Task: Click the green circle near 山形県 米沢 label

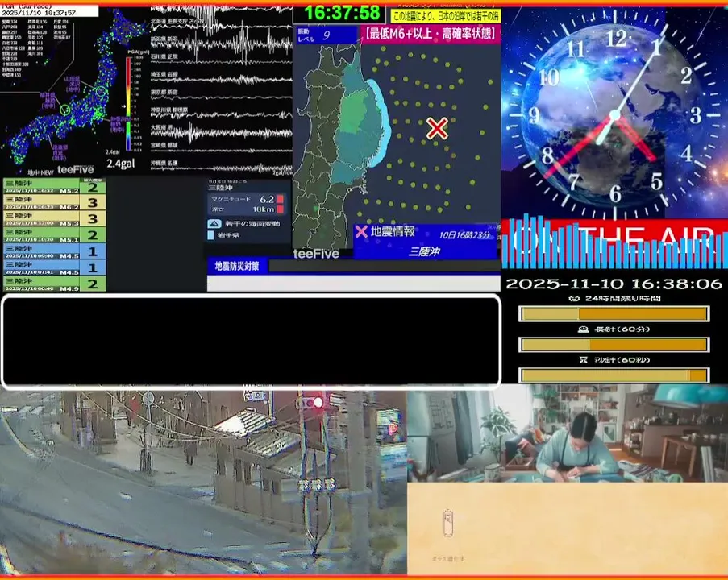Action: (101, 91)
